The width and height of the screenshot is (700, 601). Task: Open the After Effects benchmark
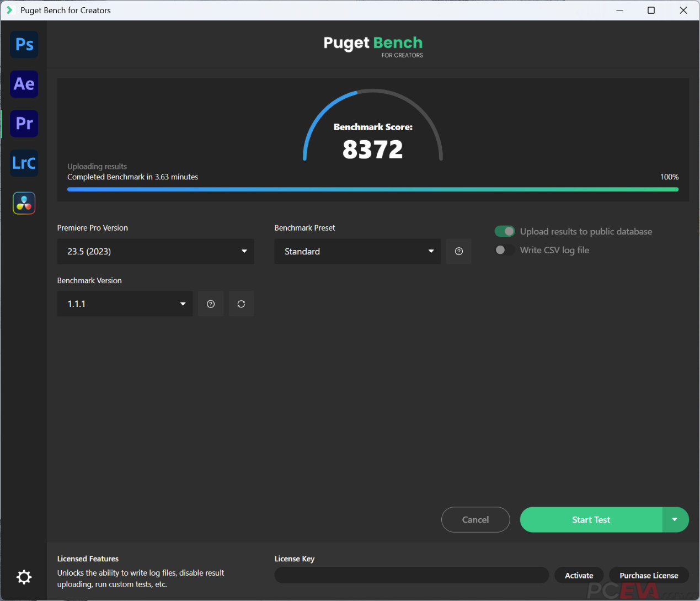(x=24, y=84)
